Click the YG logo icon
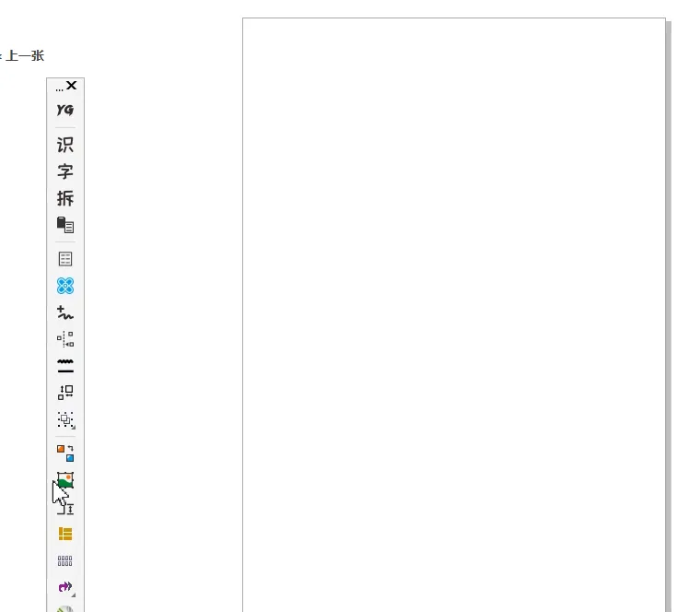 pyautogui.click(x=65, y=110)
